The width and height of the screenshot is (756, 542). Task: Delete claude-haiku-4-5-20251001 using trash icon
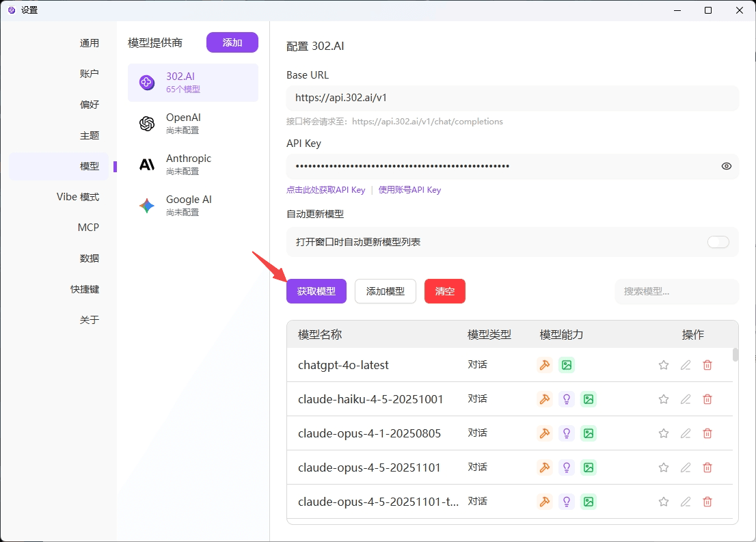(707, 399)
